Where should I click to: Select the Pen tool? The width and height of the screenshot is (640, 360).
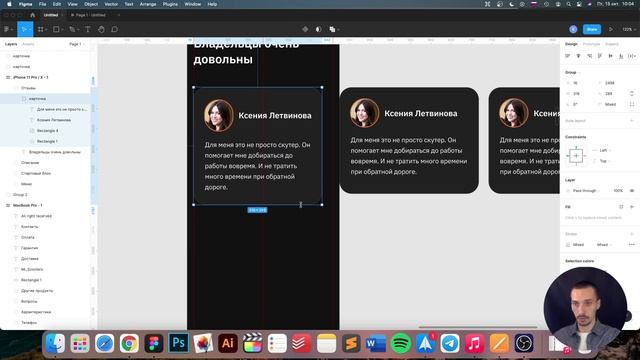pos(72,29)
